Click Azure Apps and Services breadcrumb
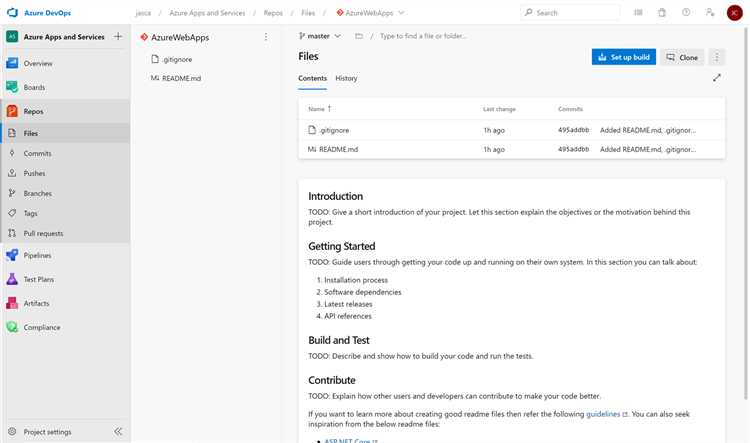750x443 pixels. click(x=207, y=13)
